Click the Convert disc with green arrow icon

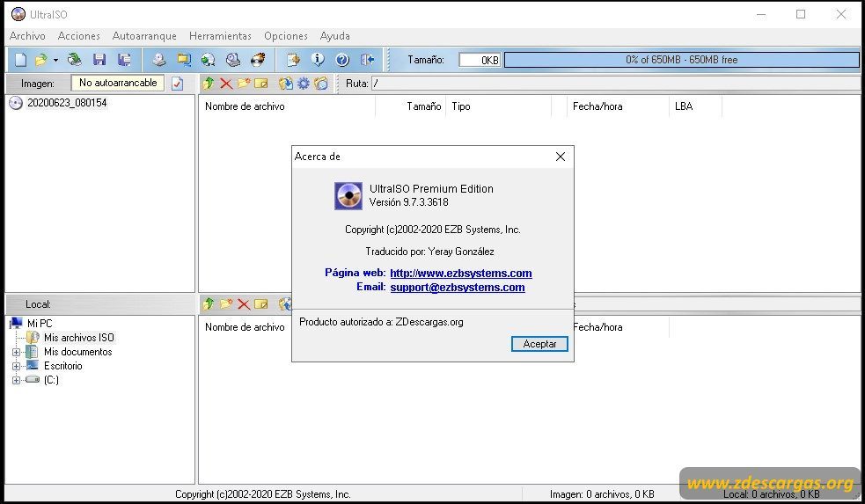[208, 60]
